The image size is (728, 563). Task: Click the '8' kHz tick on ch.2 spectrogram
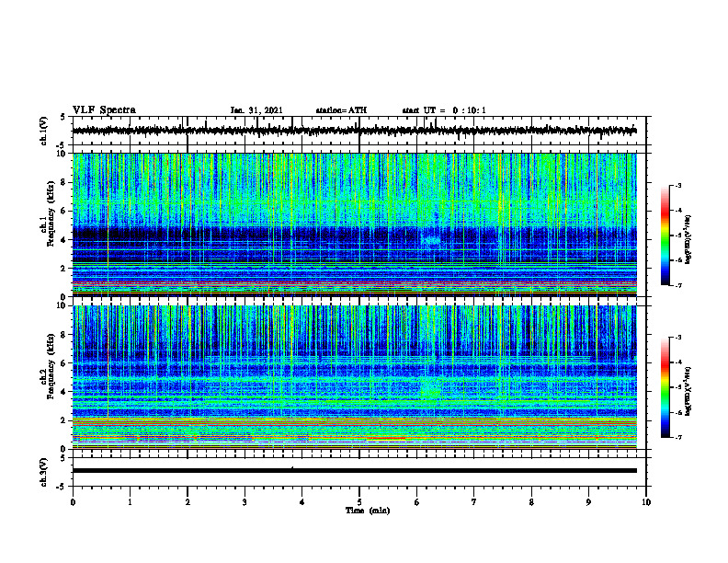click(64, 335)
